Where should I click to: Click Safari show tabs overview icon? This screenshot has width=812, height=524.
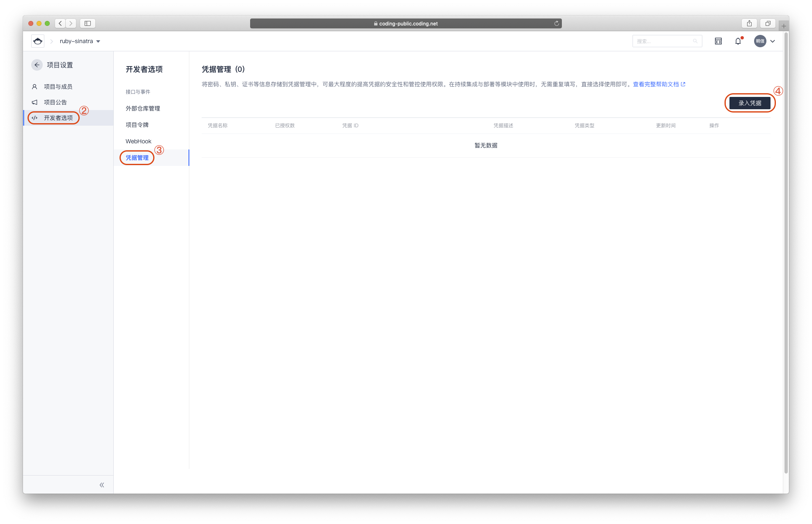pyautogui.click(x=768, y=23)
